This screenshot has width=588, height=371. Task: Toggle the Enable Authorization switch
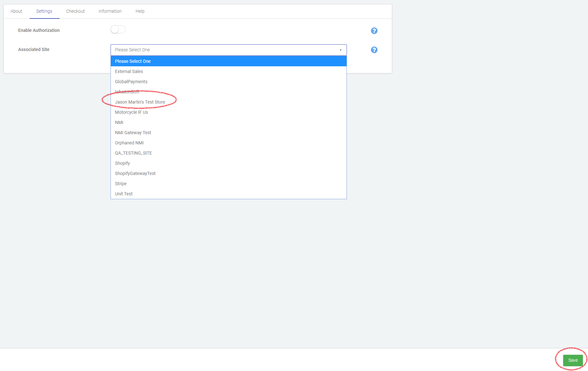click(118, 30)
